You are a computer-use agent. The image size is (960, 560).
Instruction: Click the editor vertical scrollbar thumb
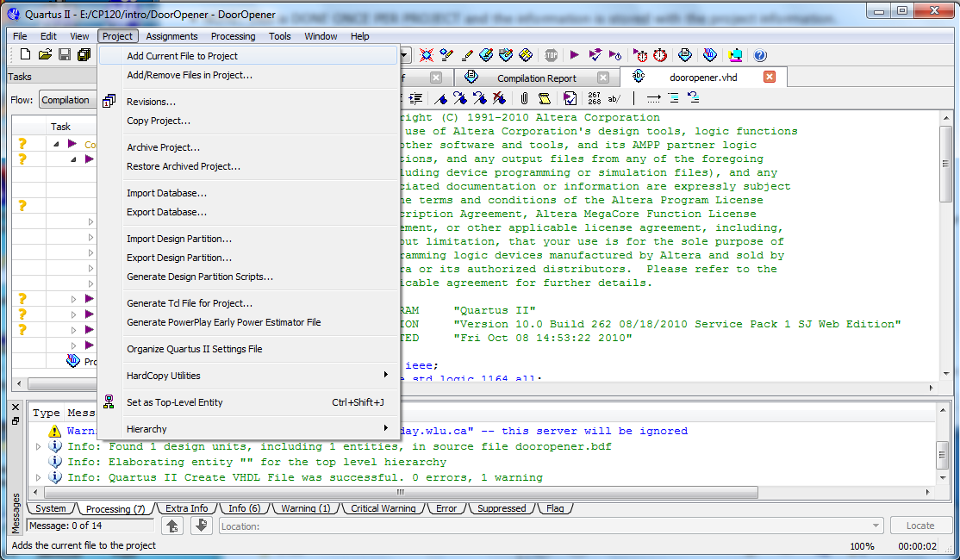(946, 164)
